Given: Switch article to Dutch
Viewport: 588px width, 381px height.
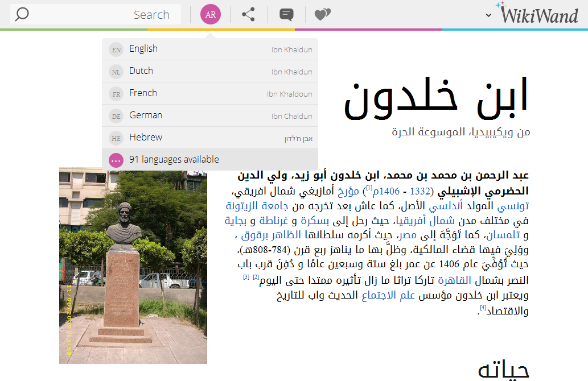Looking at the screenshot, I should click(x=141, y=71).
